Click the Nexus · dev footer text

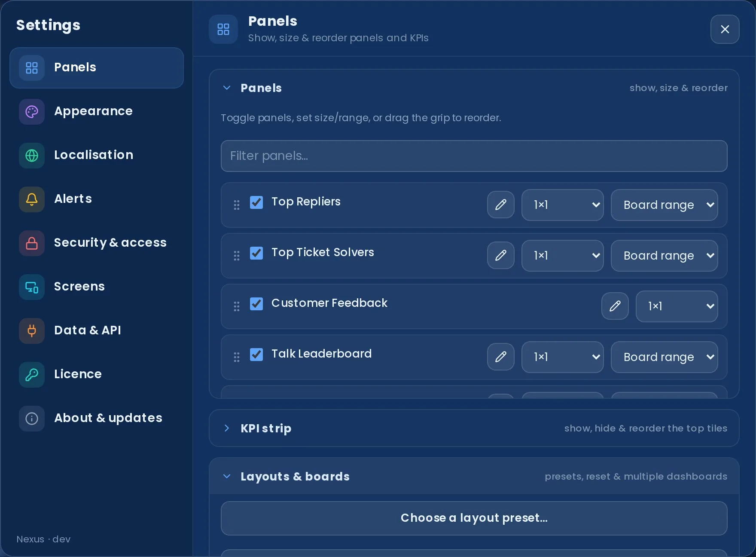43,539
